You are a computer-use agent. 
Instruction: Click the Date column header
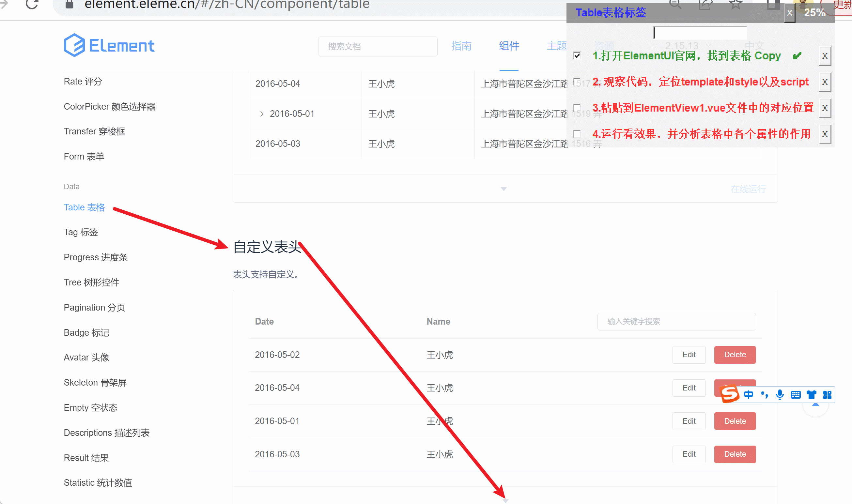(x=264, y=321)
